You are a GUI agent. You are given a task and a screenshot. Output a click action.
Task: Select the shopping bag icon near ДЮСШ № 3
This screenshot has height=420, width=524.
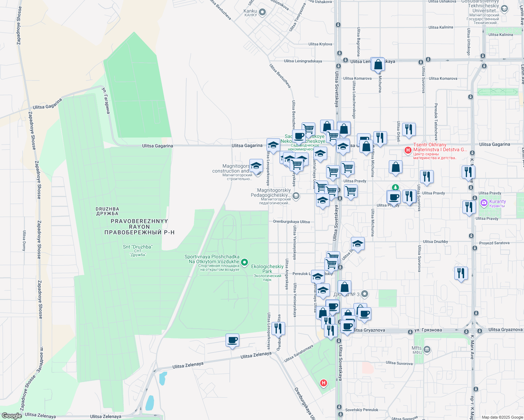(x=344, y=287)
